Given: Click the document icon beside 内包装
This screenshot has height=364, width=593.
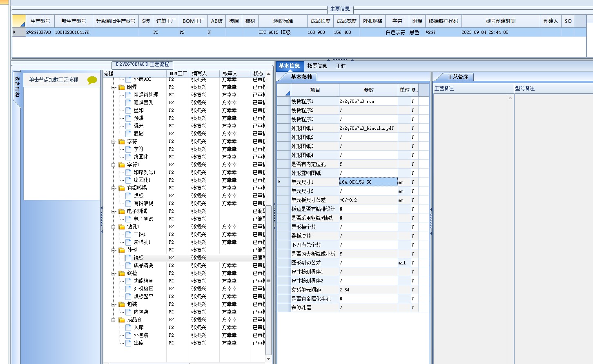Looking at the screenshot, I should (x=128, y=312).
